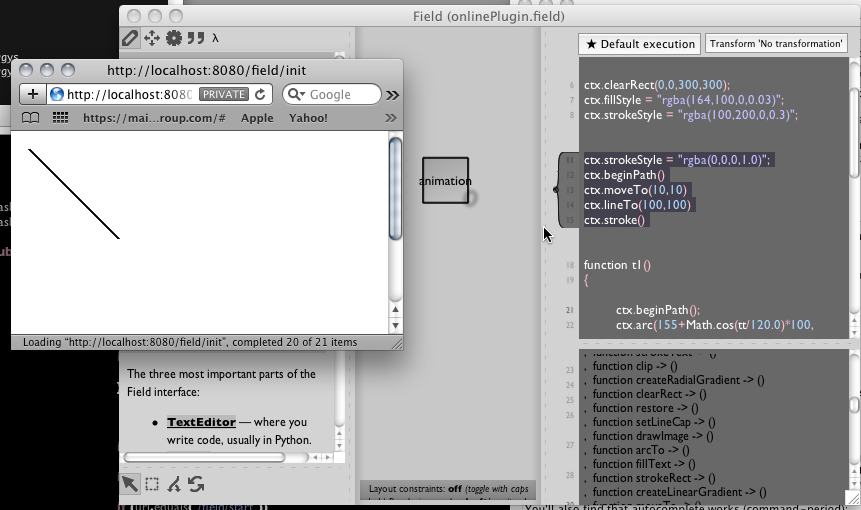This screenshot has width=861, height=510.
Task: Click the TextEditor documentation link
Action: pos(201,422)
